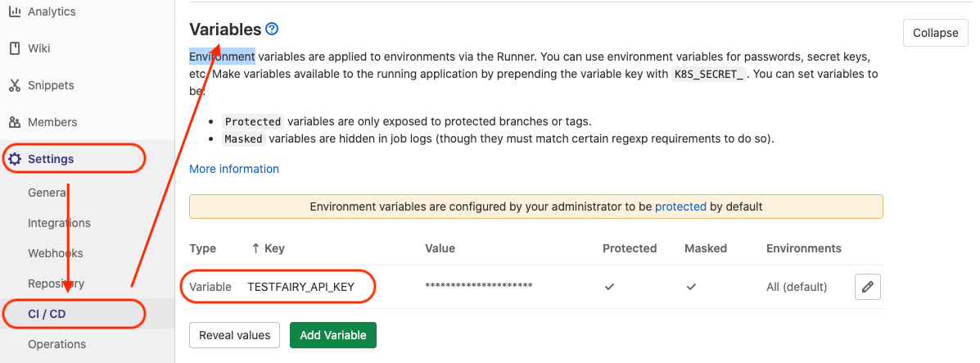The width and height of the screenshot is (980, 363).
Task: Click the Wiki book icon
Action: tap(15, 48)
